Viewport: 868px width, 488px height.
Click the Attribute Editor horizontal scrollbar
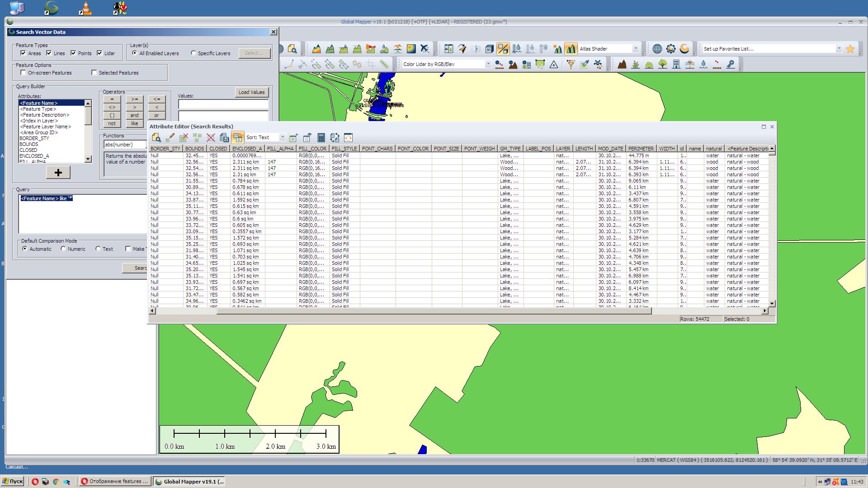click(x=434, y=311)
